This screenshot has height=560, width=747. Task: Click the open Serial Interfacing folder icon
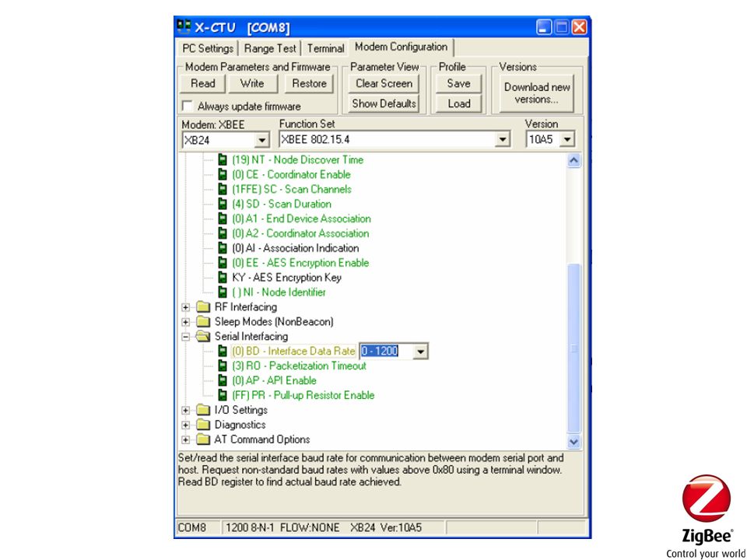tap(203, 337)
